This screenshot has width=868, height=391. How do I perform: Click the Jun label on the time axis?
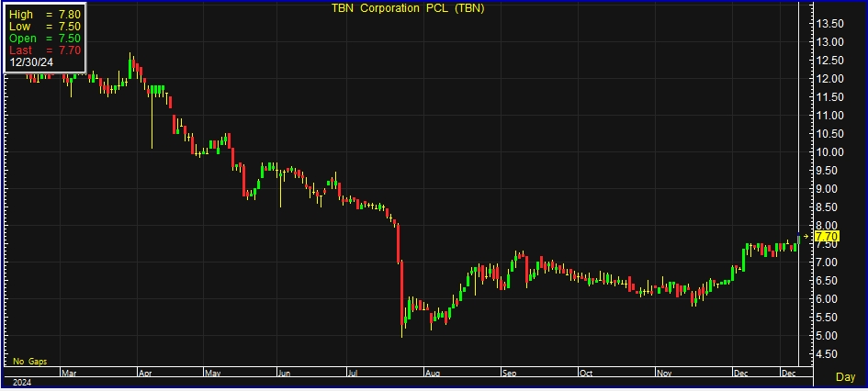285,374
